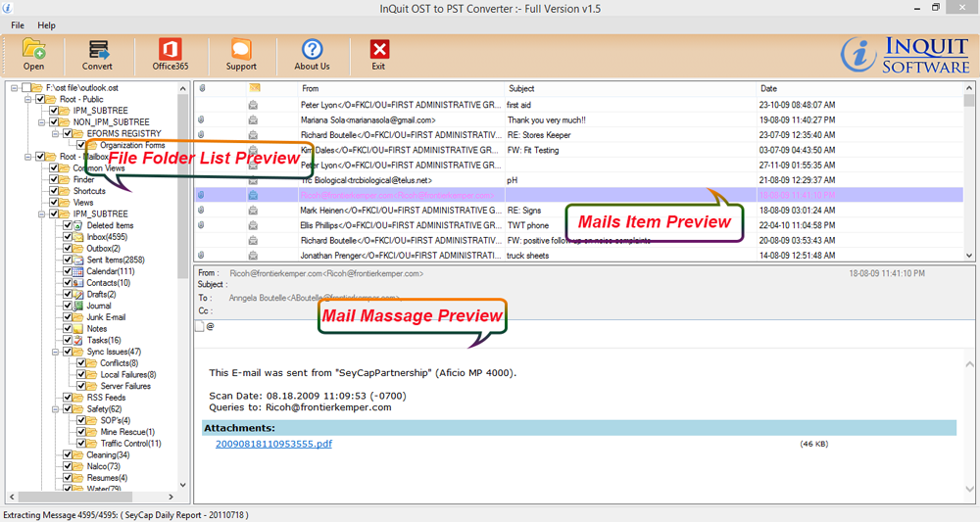The width and height of the screenshot is (980, 522).
Task: Click the Journal folder icon
Action: coord(78,306)
